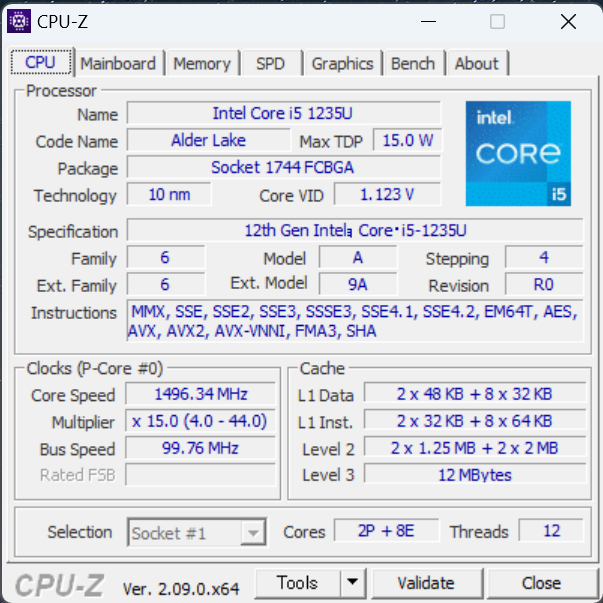Click the processor name Intel Core i5 1235U
The width and height of the screenshot is (603, 603).
284,113
